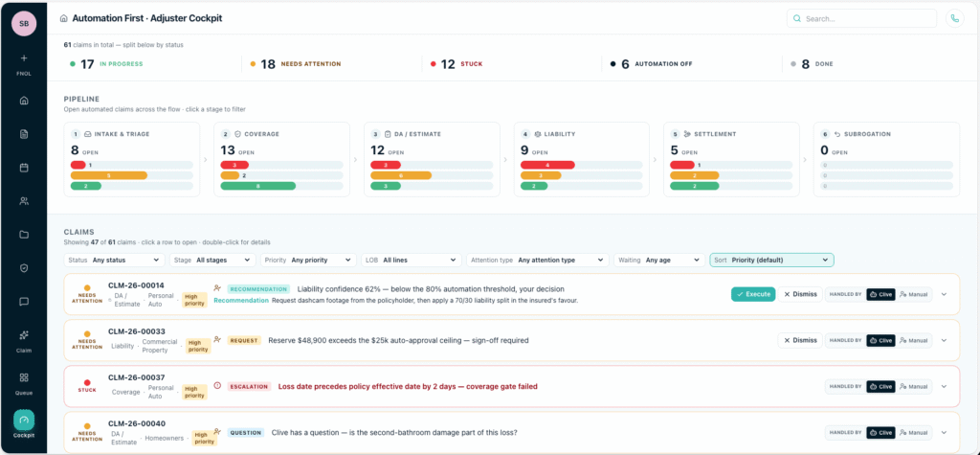Focus the Search input field
The width and height of the screenshot is (980, 455).
[x=862, y=19]
